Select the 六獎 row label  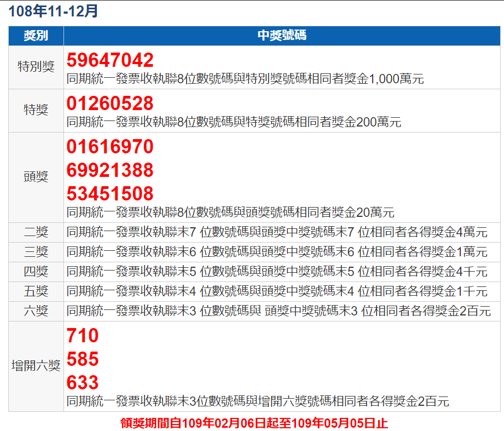[36, 311]
